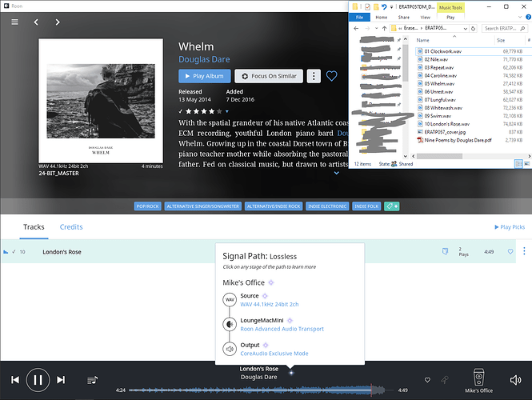Open Roon Advanced Audio Transport link

(282, 329)
